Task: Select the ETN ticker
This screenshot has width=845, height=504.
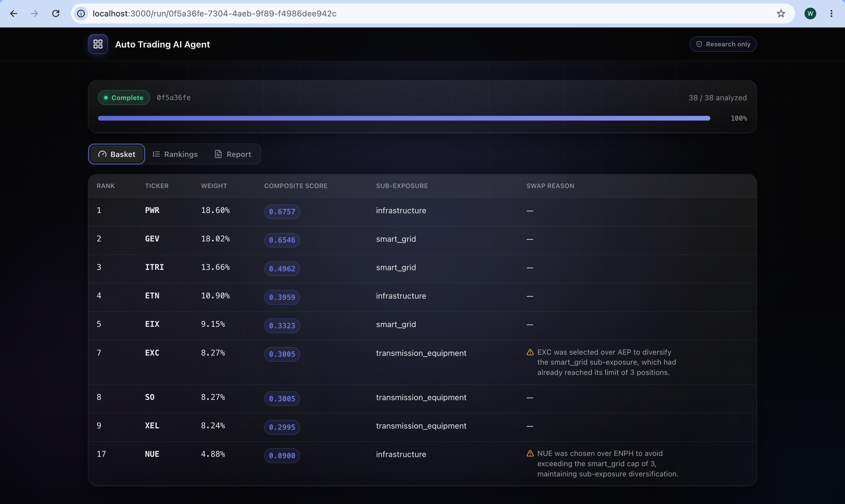Action: 152,296
